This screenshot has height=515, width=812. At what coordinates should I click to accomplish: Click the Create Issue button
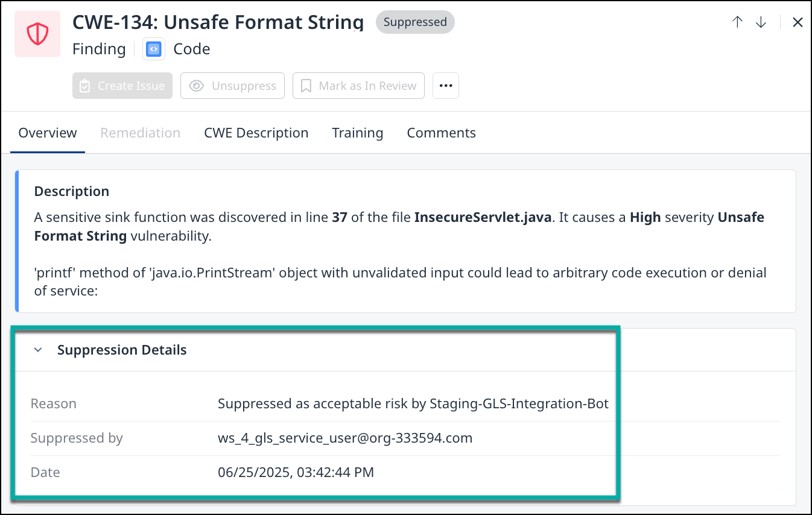pos(122,86)
